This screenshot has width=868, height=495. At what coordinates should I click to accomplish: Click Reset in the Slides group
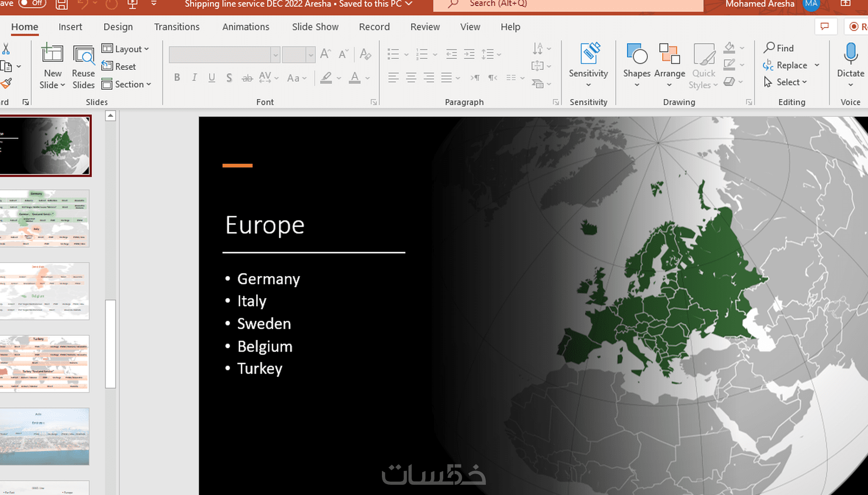click(x=119, y=66)
